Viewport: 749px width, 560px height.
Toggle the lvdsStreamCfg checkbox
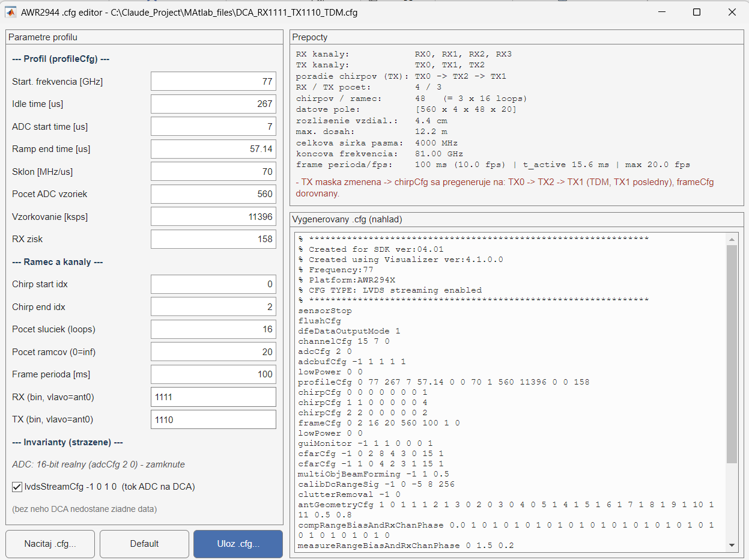(17, 487)
